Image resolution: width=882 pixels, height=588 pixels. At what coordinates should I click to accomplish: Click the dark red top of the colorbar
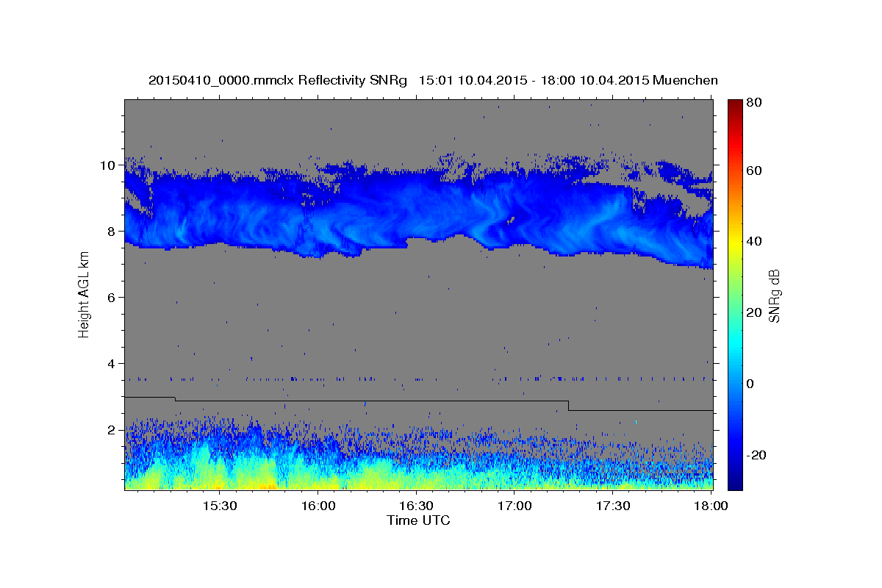(x=735, y=104)
